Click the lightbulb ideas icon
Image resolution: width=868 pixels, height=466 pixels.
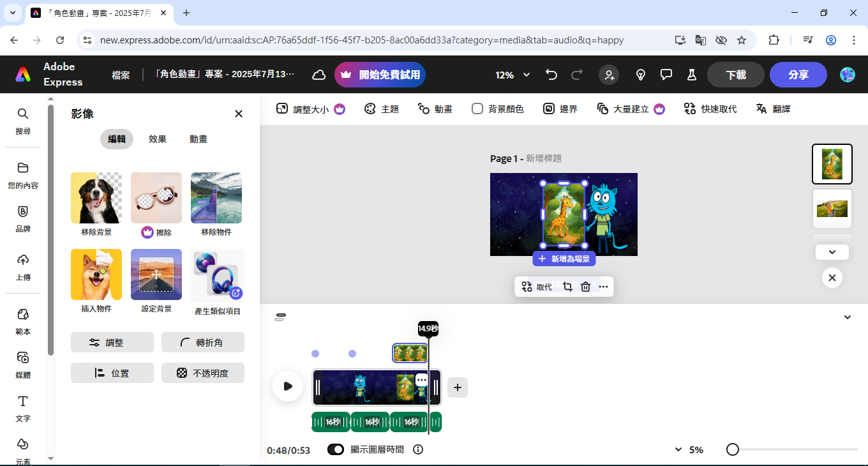(x=641, y=75)
